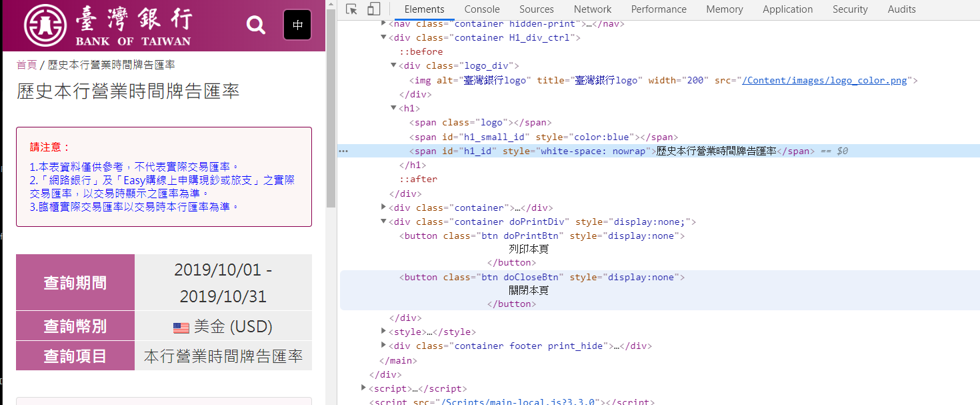Viewport: 980px width, 405px height.
Task: Click notice line 1.本表資料僅供參考
Action: [134, 167]
